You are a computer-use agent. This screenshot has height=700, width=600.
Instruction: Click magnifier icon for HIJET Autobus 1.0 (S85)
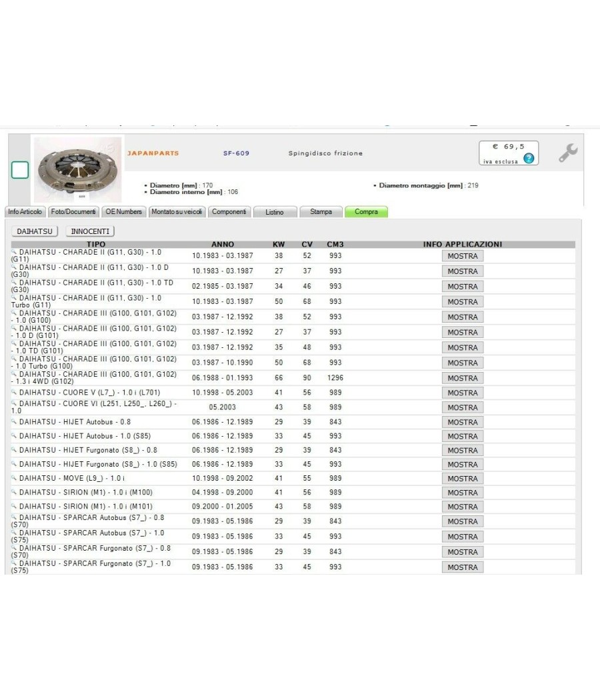pyautogui.click(x=14, y=436)
